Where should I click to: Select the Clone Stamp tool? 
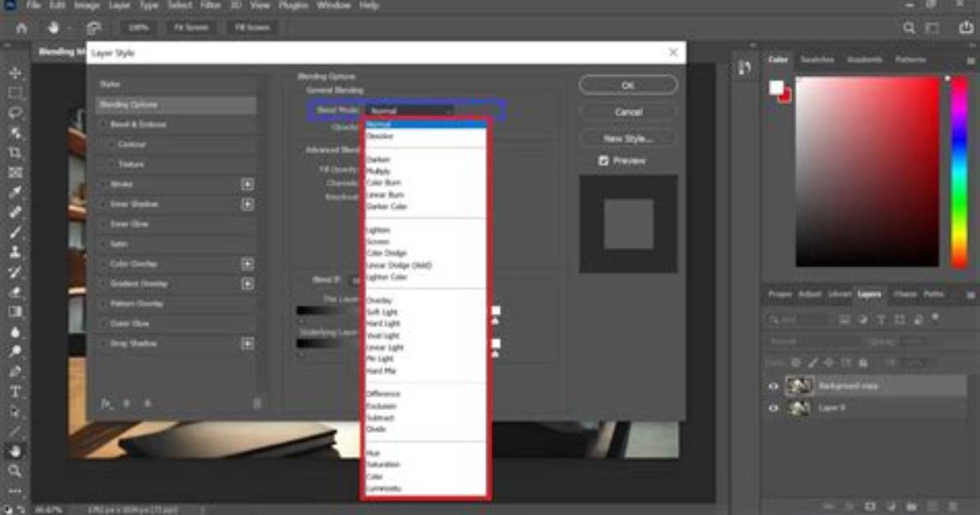[x=15, y=253]
